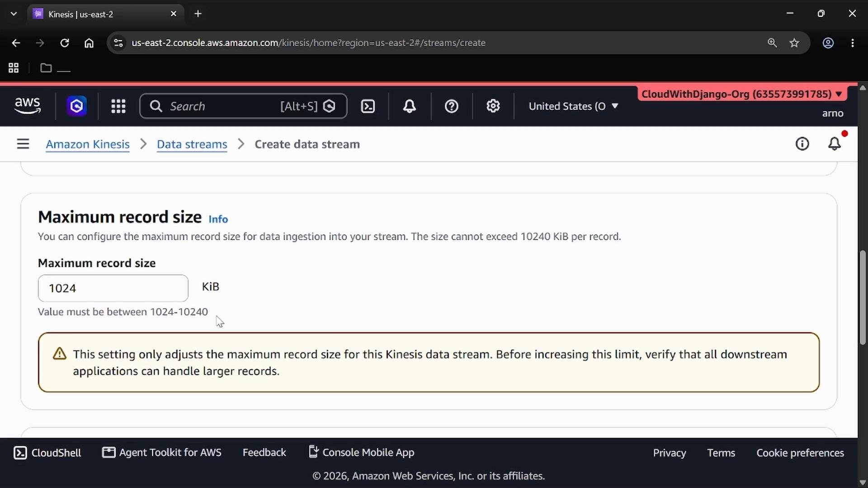The width and height of the screenshot is (868, 488).
Task: Go to Data streams breadcrumb link
Action: pos(192,144)
